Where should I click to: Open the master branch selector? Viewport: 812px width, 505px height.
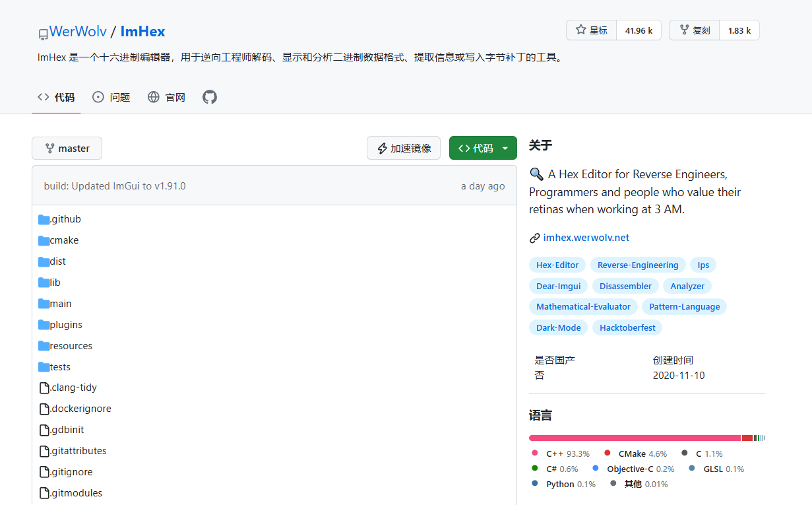tap(67, 149)
